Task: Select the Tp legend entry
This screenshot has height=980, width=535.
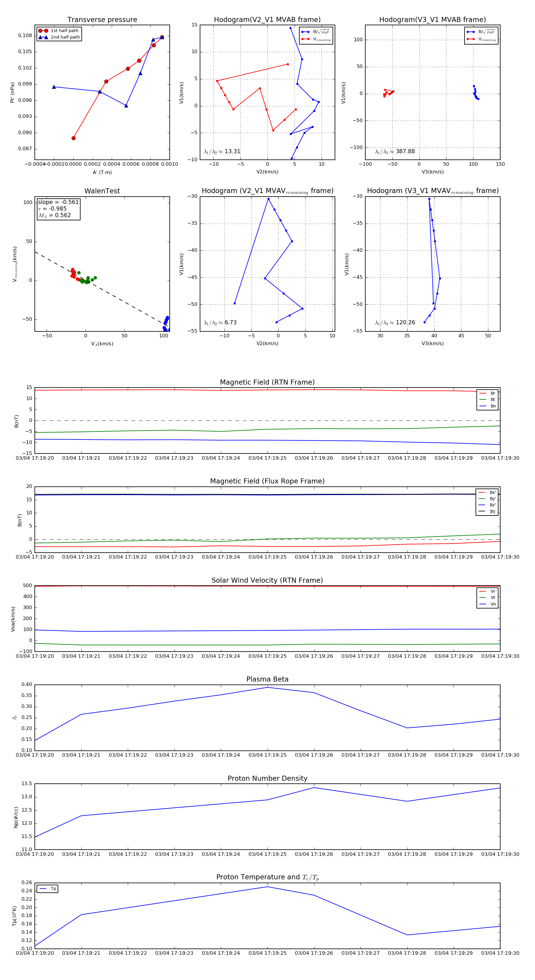Action: point(48,889)
